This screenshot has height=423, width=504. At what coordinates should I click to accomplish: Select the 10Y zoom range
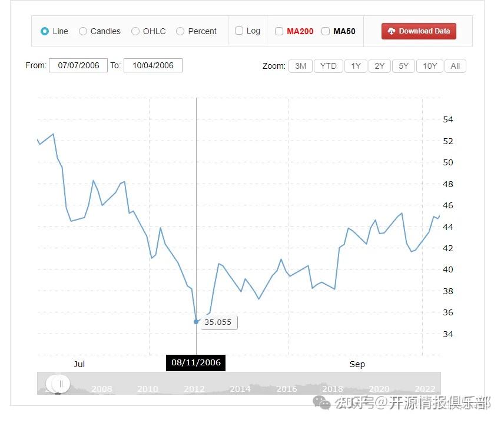tap(430, 66)
